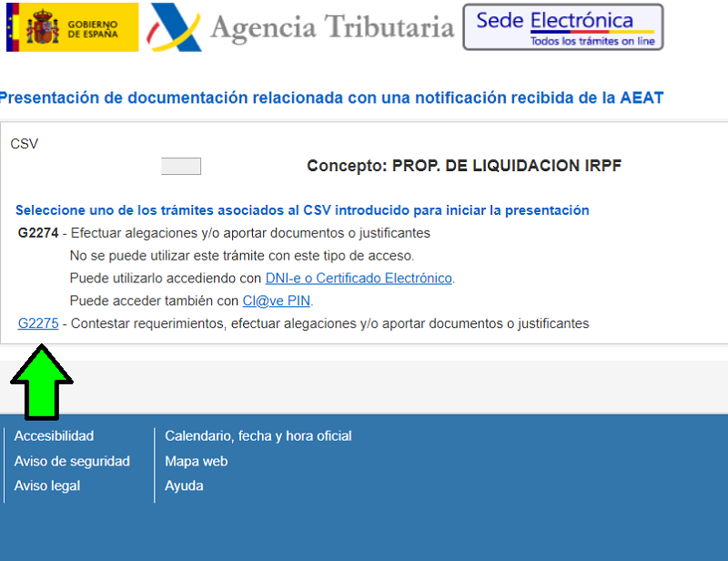Click inside the CSV input field
728x561 pixels.
point(180,166)
